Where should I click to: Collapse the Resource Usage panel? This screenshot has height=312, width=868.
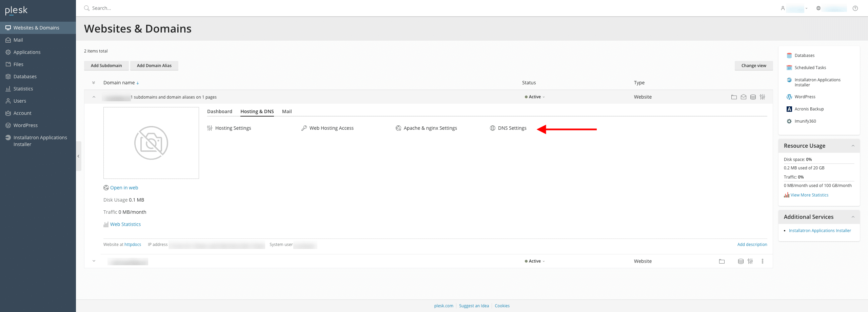tap(853, 146)
